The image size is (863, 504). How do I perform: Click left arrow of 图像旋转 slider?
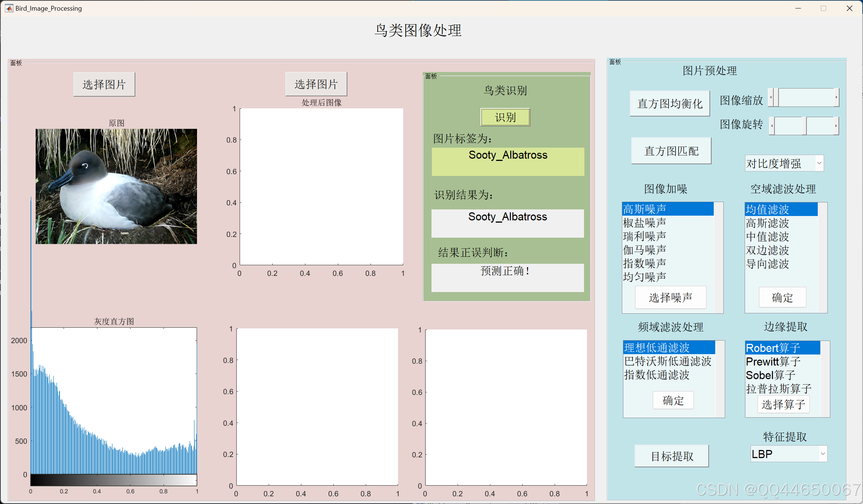(x=772, y=126)
